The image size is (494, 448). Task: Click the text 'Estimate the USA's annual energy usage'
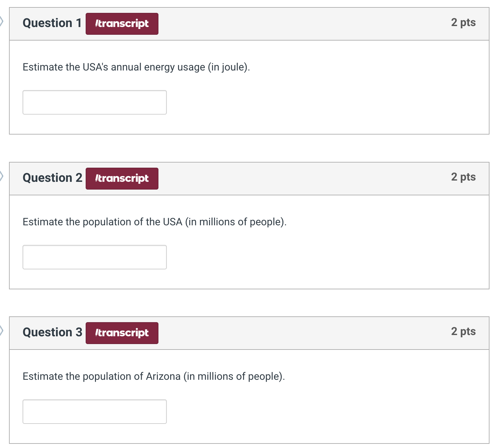click(x=114, y=67)
